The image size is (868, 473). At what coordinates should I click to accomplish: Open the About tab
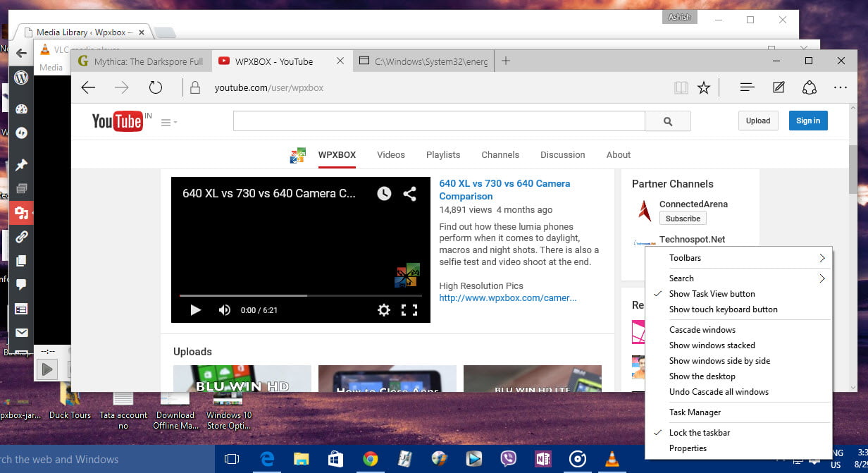click(619, 155)
